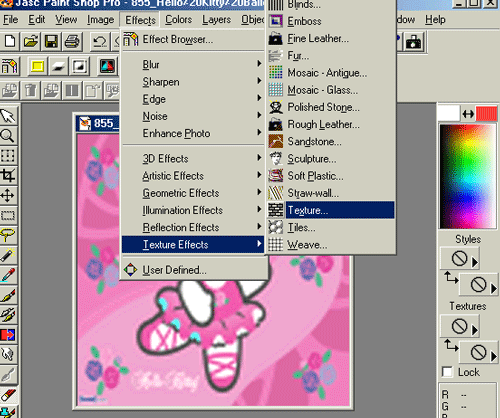Select the Mover tool

tap(8, 196)
